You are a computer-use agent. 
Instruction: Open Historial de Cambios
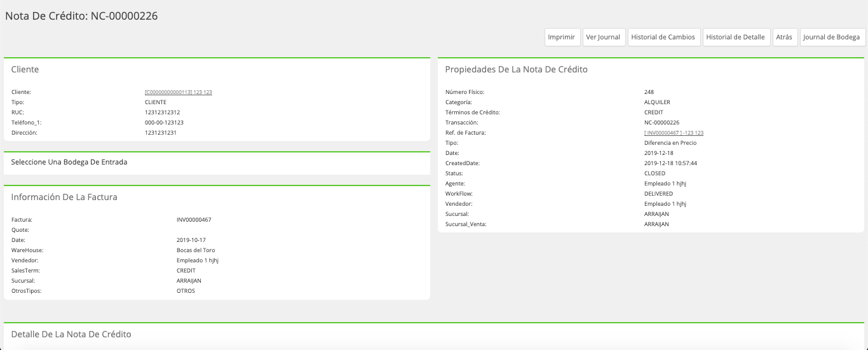pos(665,37)
